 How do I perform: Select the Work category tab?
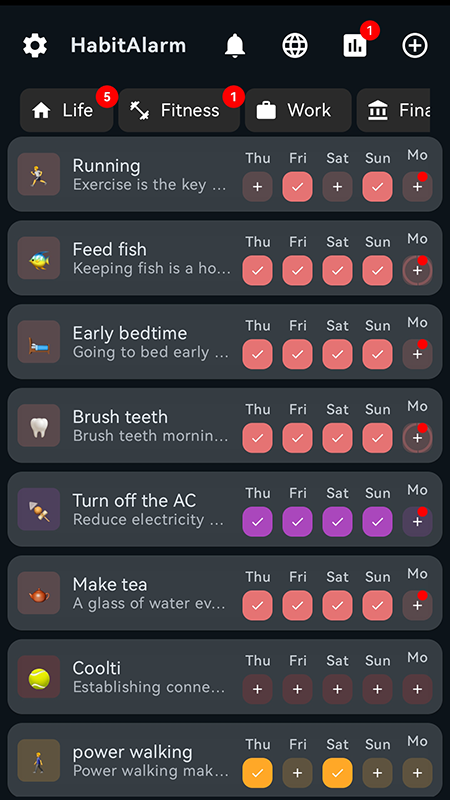[298, 110]
